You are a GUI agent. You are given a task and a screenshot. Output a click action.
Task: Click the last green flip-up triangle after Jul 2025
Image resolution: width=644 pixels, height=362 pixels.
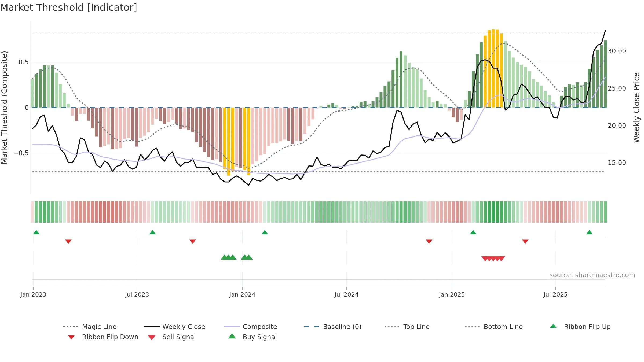589,232
